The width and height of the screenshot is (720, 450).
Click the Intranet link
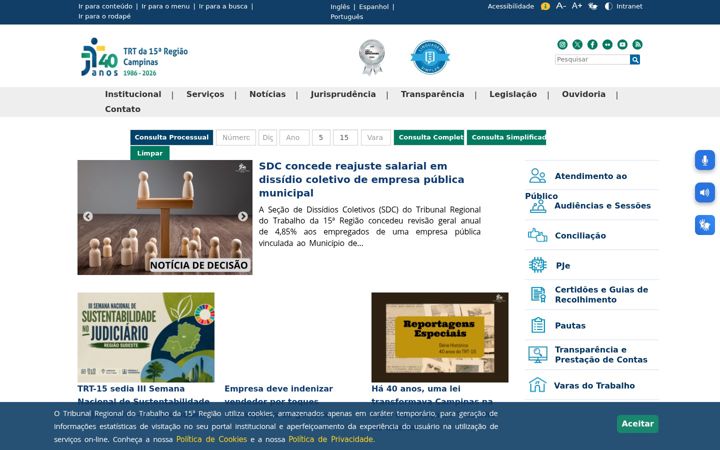[x=629, y=6]
